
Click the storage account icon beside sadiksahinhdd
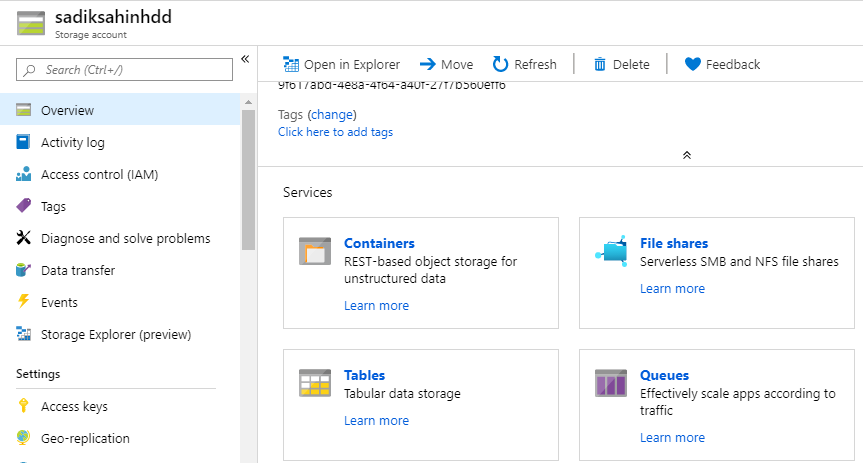tap(31, 23)
